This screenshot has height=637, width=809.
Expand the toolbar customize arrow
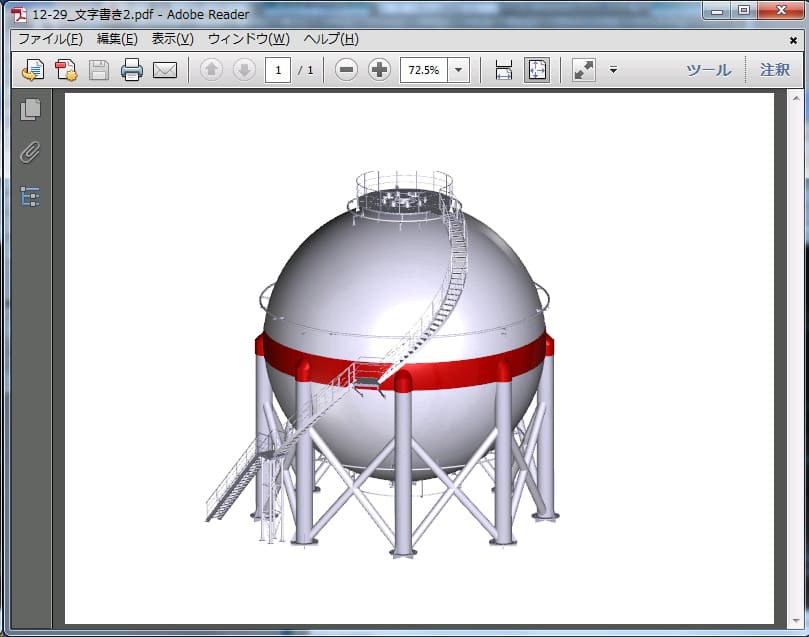(x=613, y=70)
